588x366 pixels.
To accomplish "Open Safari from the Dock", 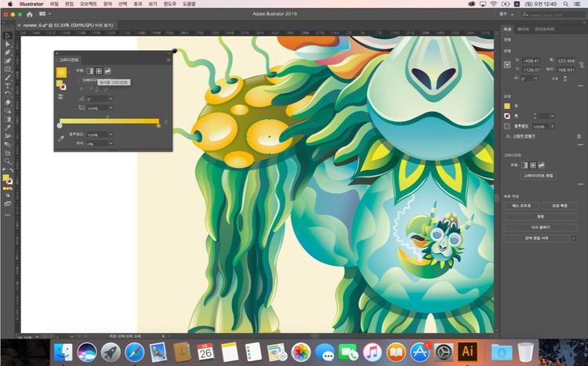I will click(x=135, y=352).
